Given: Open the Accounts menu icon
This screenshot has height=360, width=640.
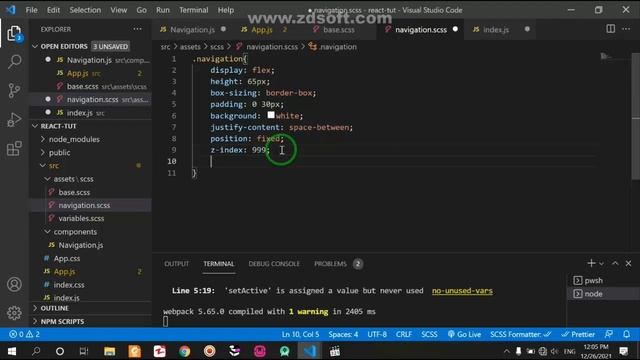Looking at the screenshot, I should pos(14,284).
